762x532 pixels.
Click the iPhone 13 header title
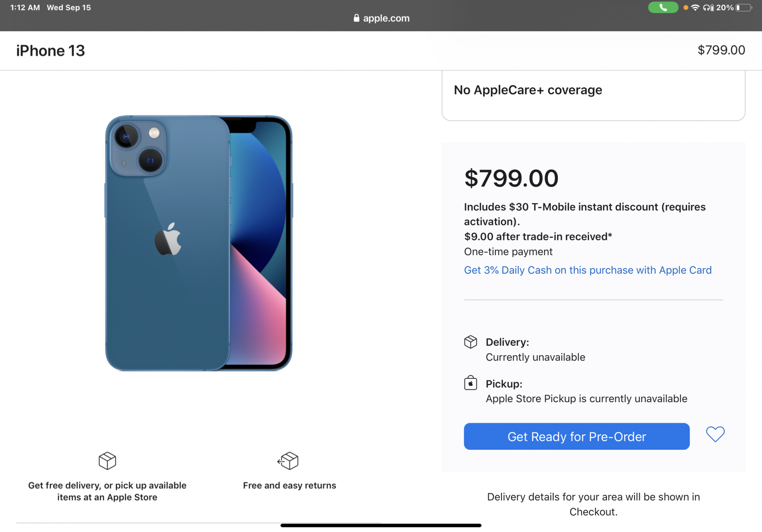50,51
